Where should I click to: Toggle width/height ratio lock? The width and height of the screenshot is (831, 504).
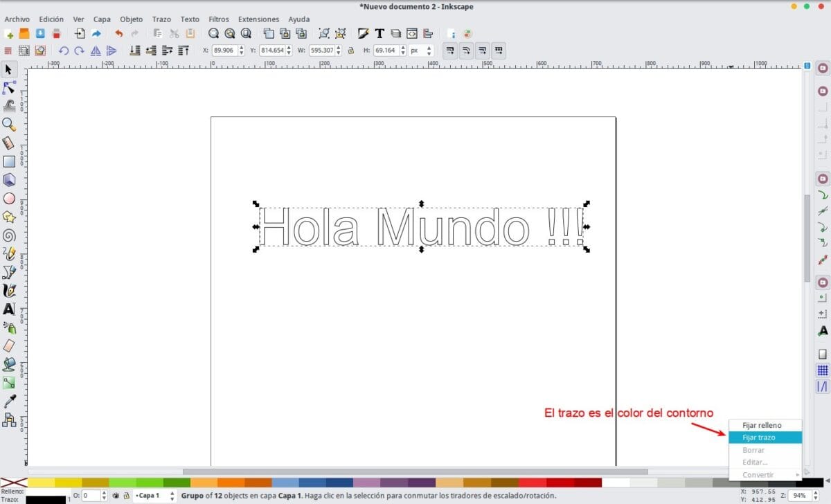[350, 51]
